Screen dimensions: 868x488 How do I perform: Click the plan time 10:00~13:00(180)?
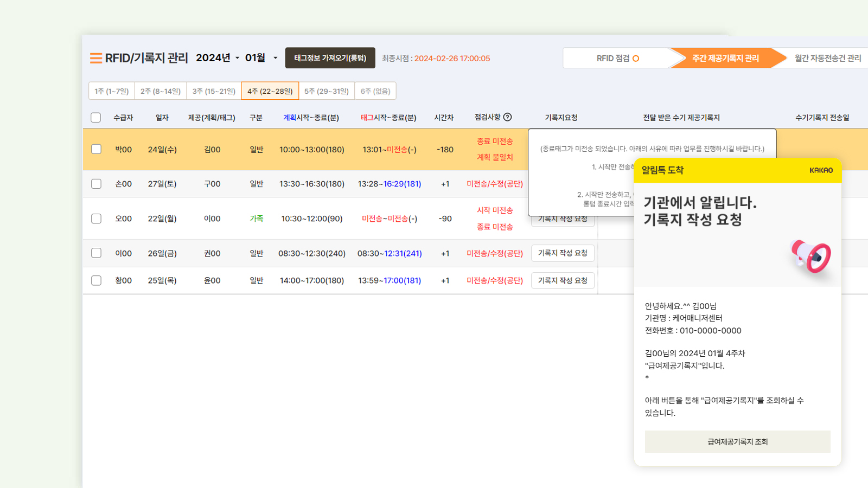pyautogui.click(x=312, y=149)
